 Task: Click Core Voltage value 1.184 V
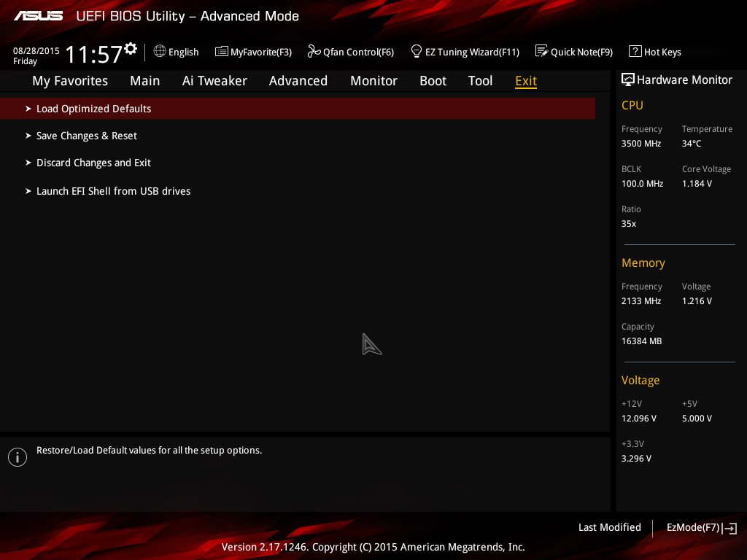(697, 183)
